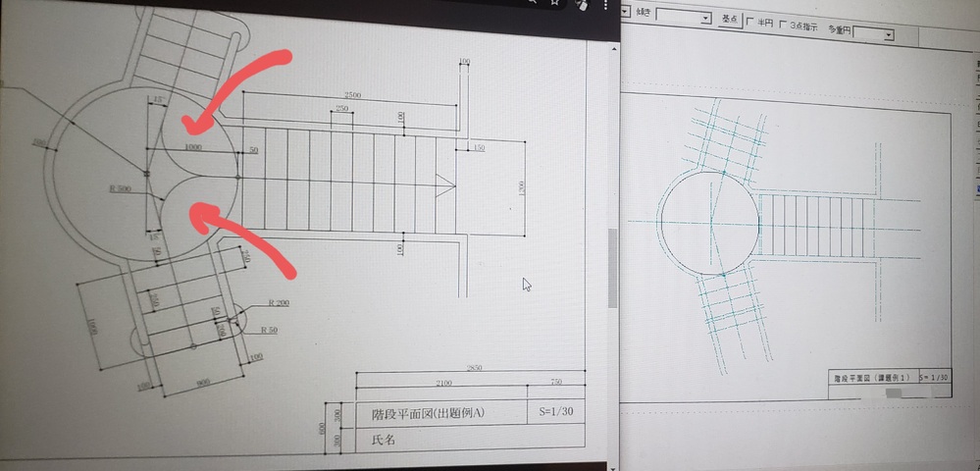Click the 2500 dimension text

pyautogui.click(x=352, y=96)
